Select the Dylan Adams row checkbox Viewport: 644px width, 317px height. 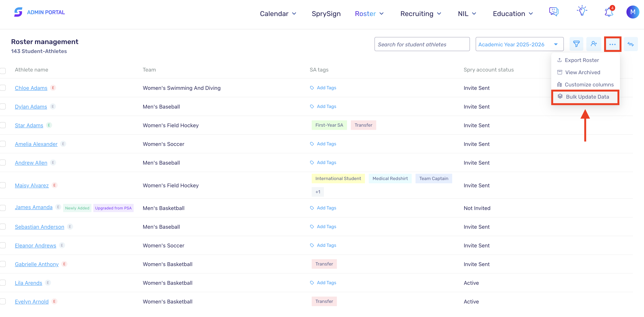3,107
